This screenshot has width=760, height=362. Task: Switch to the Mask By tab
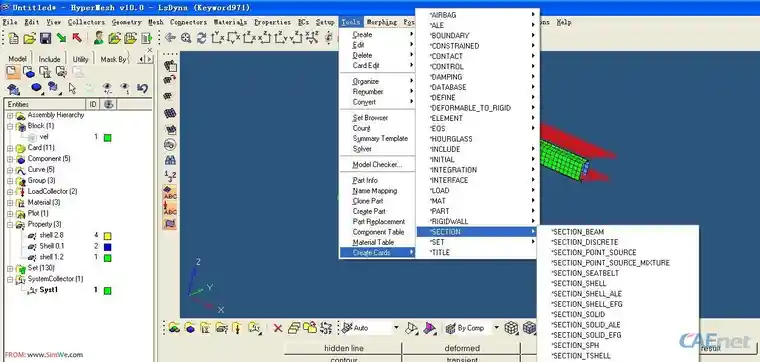pos(113,59)
